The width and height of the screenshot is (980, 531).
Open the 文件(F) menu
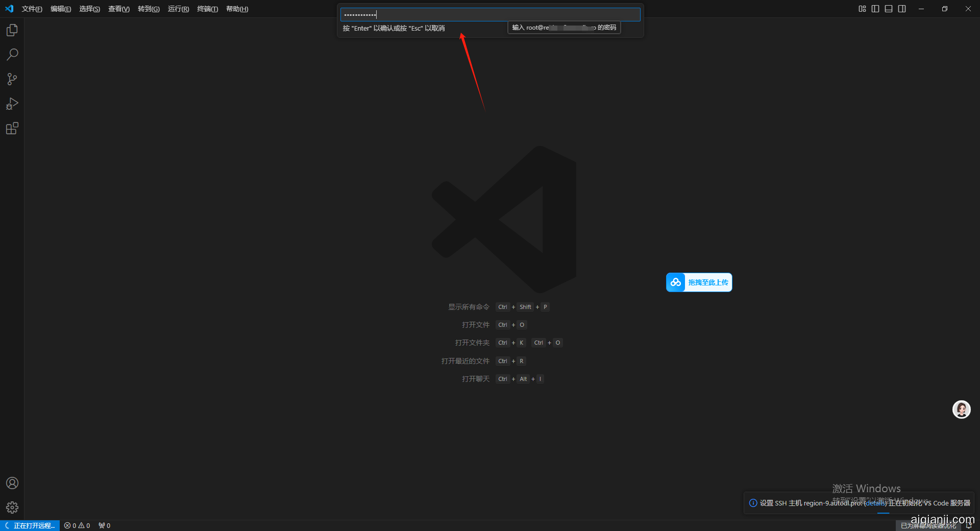click(32, 9)
